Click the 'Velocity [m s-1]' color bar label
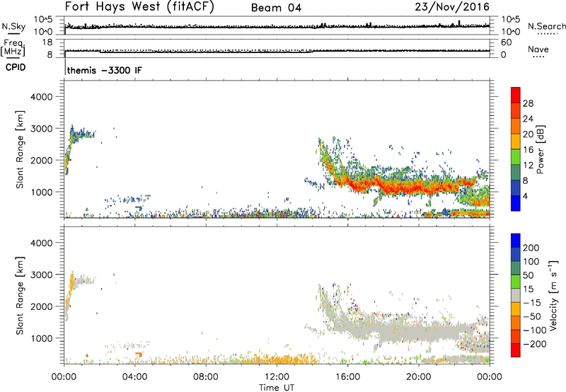This screenshot has width=566, height=392. point(553,295)
